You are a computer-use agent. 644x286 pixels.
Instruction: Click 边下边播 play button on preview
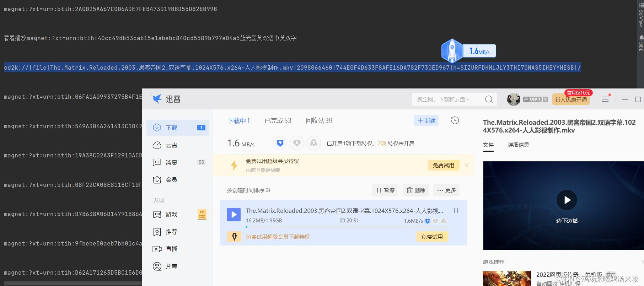(x=567, y=200)
